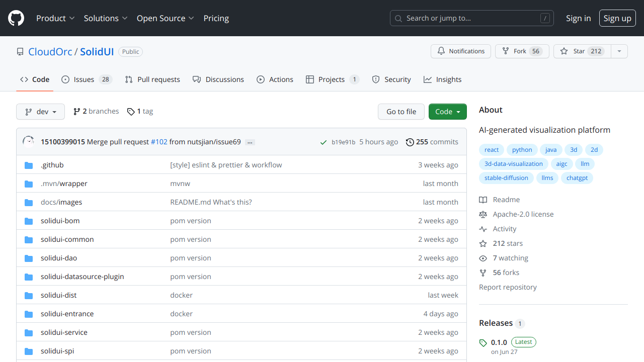Click the solidui-dist folder icon
644x362 pixels.
pyautogui.click(x=29, y=295)
